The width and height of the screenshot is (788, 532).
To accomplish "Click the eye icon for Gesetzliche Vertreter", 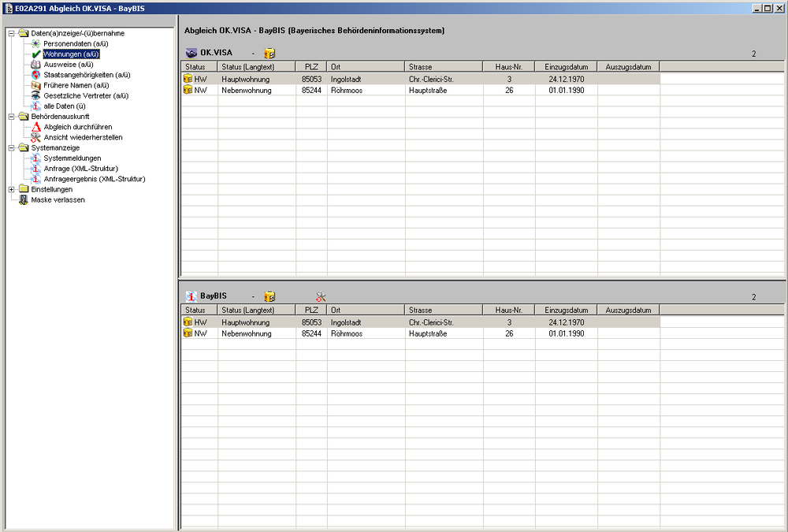I will click(36, 95).
